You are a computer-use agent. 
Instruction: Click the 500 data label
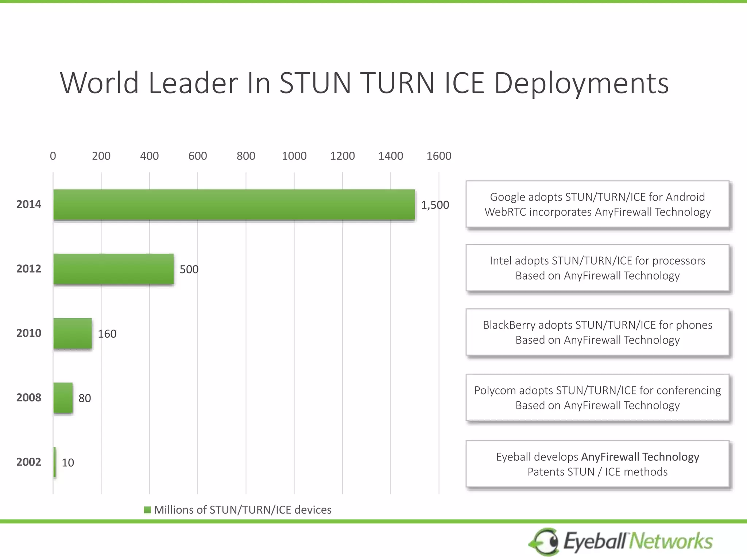(189, 269)
